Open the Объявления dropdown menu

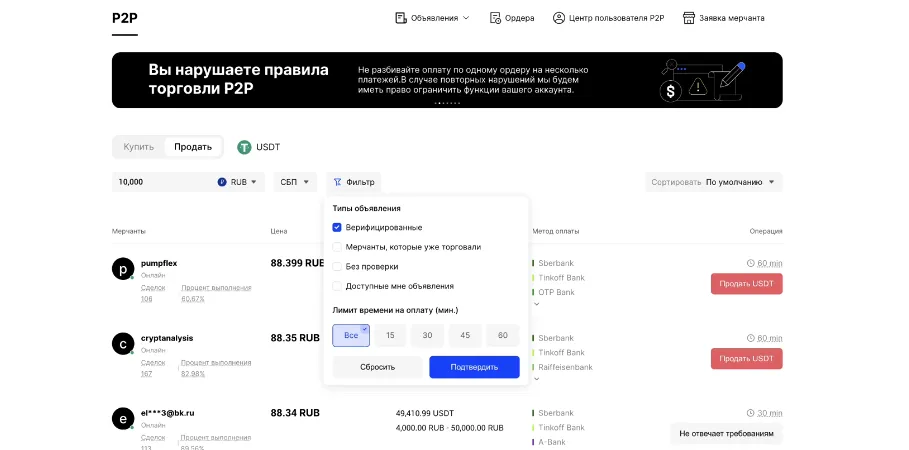click(432, 18)
